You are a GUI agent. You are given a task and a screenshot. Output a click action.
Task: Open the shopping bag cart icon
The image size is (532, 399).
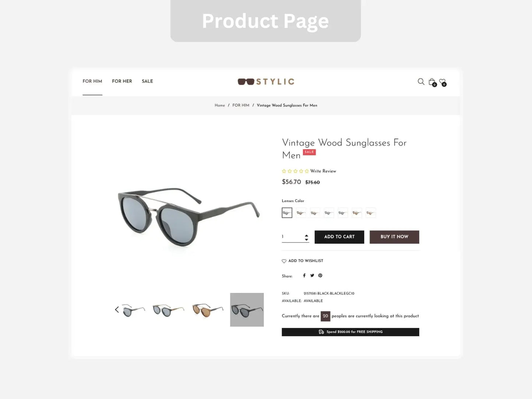(432, 82)
